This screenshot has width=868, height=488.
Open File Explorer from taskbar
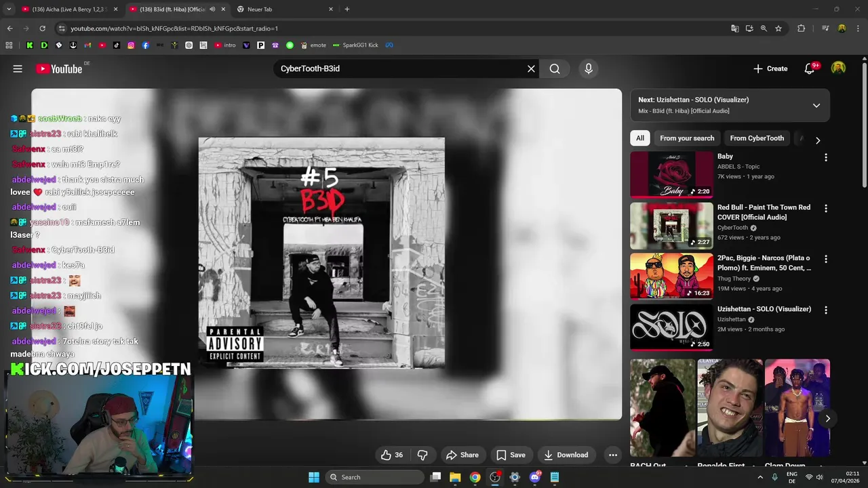click(455, 477)
